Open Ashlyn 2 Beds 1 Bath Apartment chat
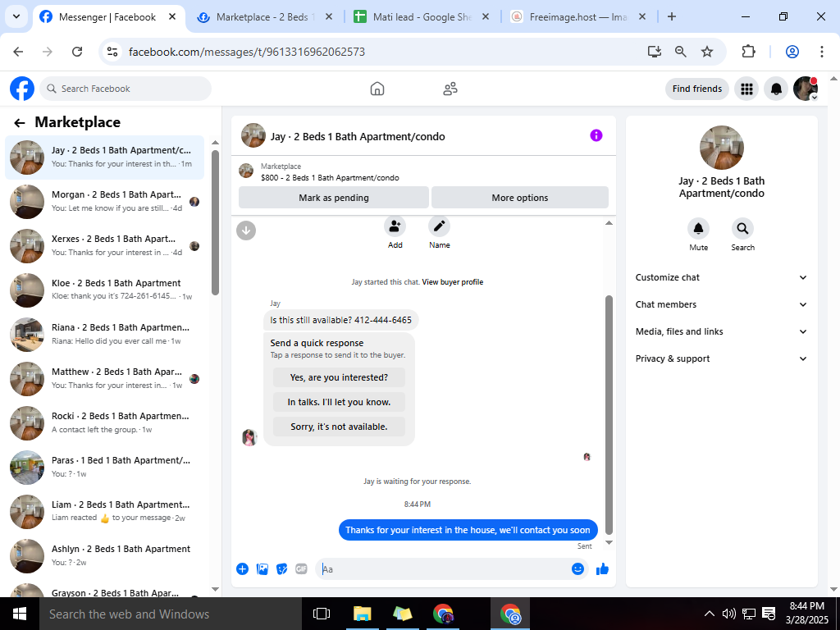This screenshot has height=630, width=840. (x=105, y=556)
